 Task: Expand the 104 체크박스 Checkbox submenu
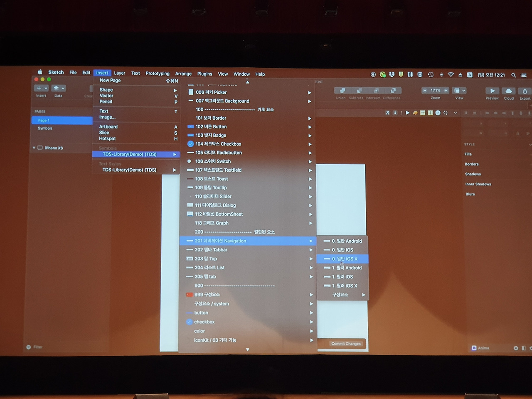(x=310, y=144)
